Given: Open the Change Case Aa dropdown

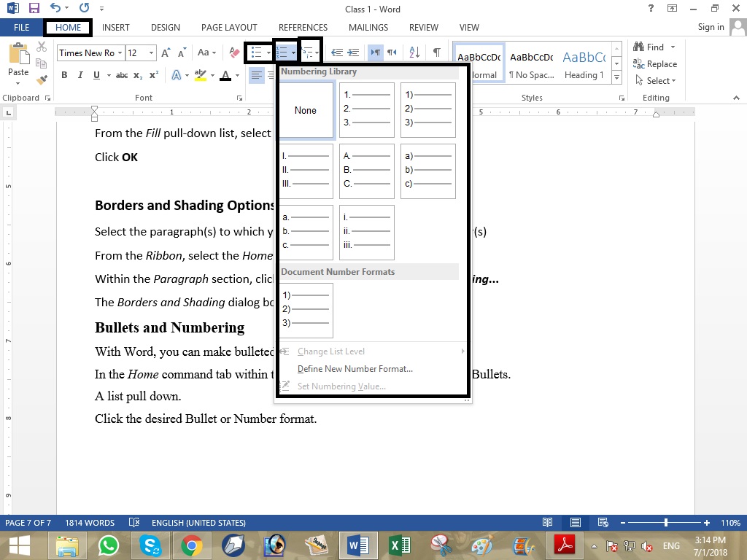Looking at the screenshot, I should 206,52.
